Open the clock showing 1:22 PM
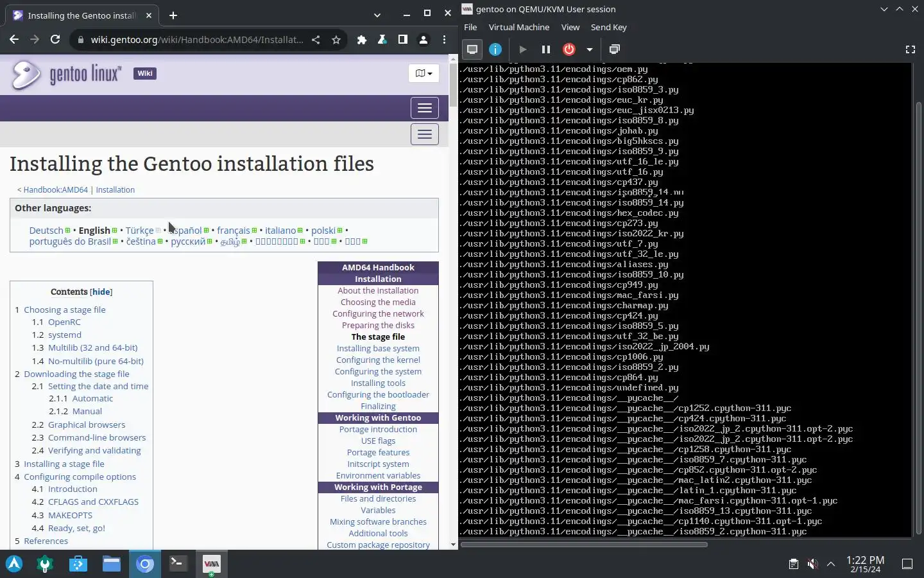This screenshot has height=578, width=924. pos(866,564)
